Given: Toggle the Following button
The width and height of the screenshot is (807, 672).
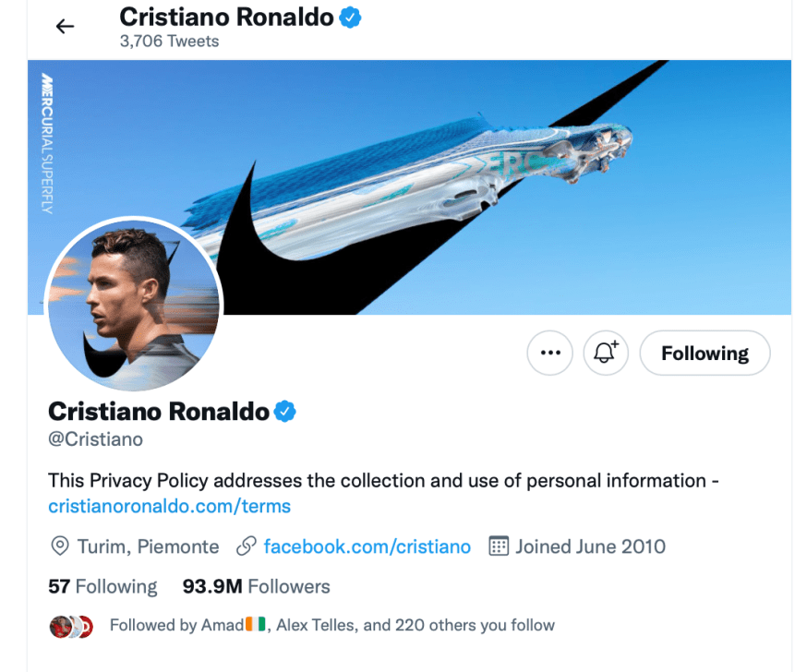Looking at the screenshot, I should coord(705,354).
